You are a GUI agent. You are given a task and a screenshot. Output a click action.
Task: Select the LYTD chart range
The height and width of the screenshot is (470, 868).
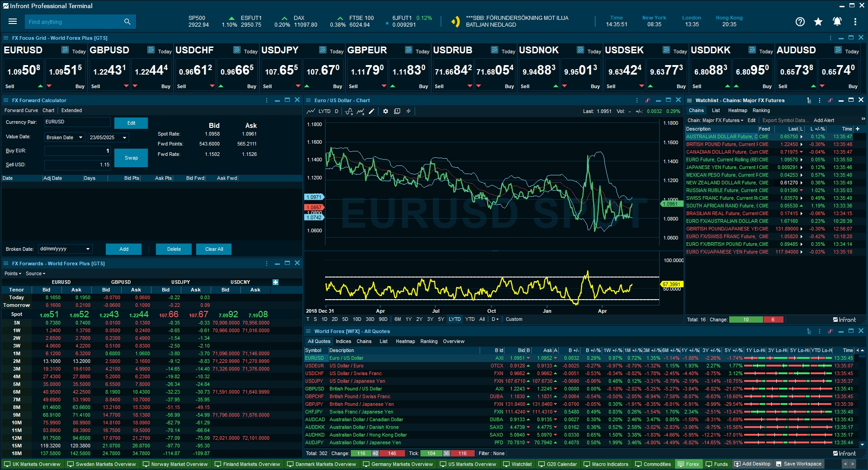coord(455,319)
